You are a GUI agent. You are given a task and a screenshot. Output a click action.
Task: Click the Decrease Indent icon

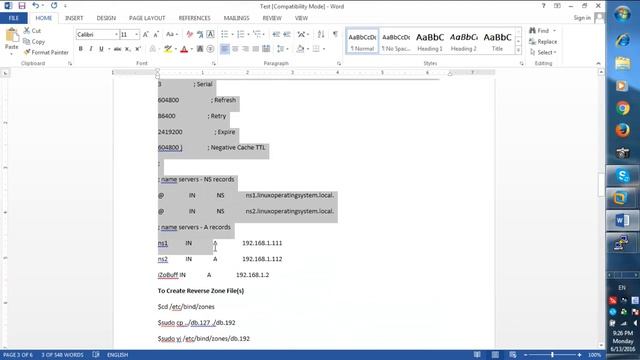point(276,34)
